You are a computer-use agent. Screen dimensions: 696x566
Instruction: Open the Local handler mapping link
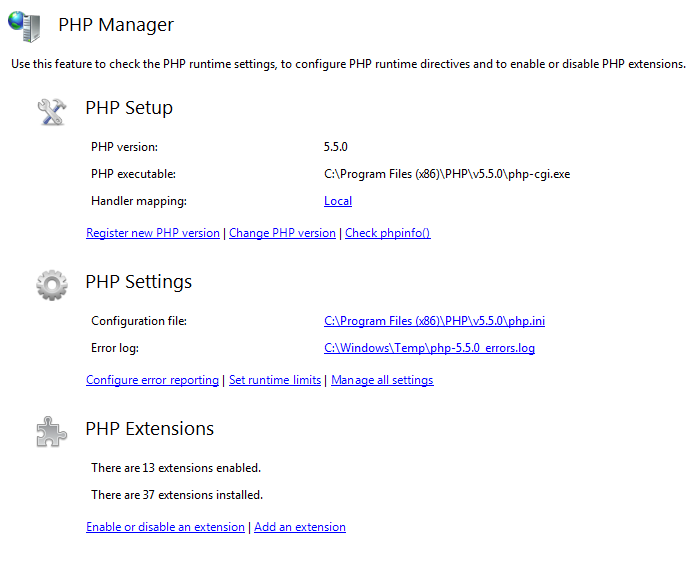(338, 201)
